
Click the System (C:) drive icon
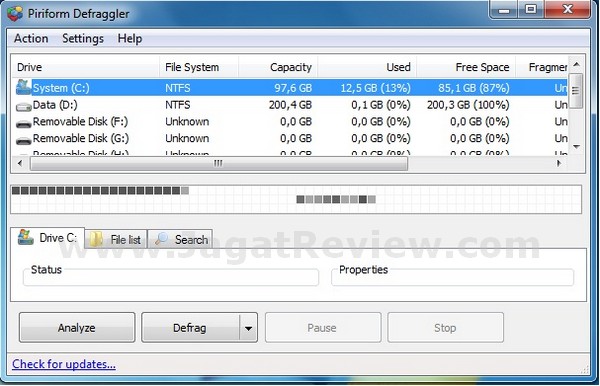tap(23, 88)
